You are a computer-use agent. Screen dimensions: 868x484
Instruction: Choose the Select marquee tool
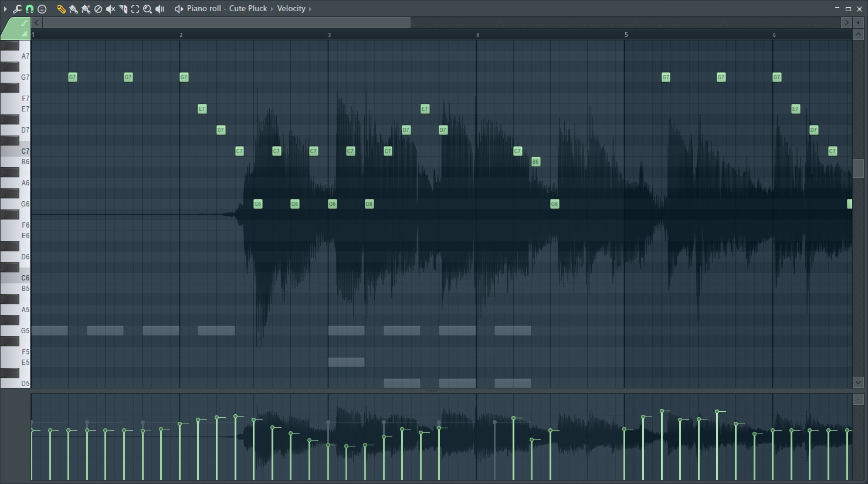coord(135,9)
